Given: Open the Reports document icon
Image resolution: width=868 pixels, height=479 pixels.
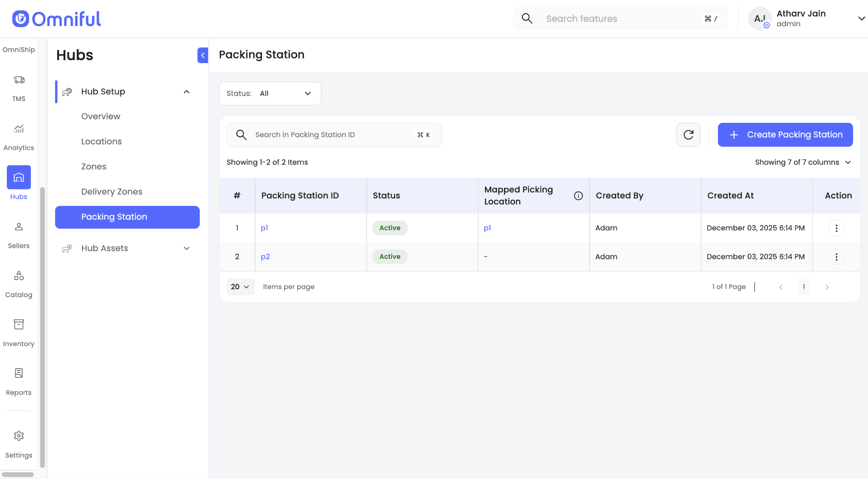Looking at the screenshot, I should click(x=19, y=373).
